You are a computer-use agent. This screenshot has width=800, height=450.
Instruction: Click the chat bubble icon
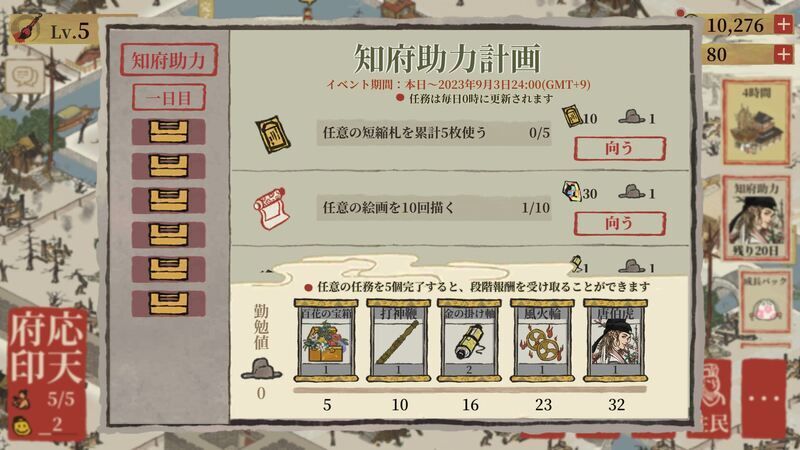pyautogui.click(x=23, y=76)
